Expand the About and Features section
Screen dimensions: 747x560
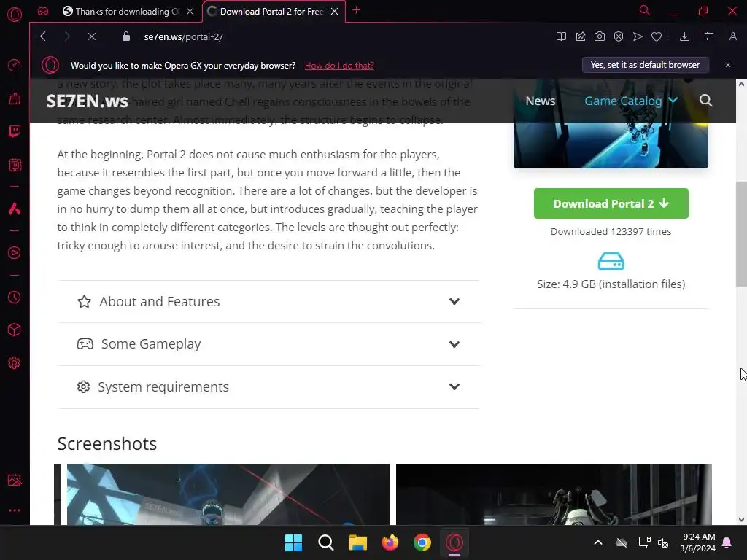click(x=268, y=301)
